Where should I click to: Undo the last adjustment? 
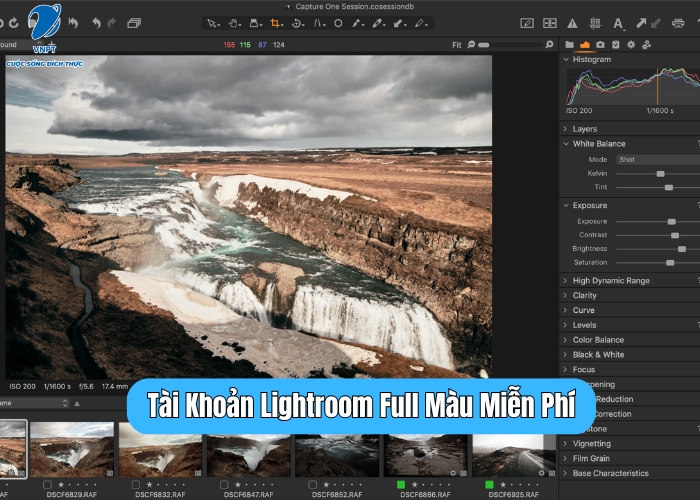[x=96, y=23]
